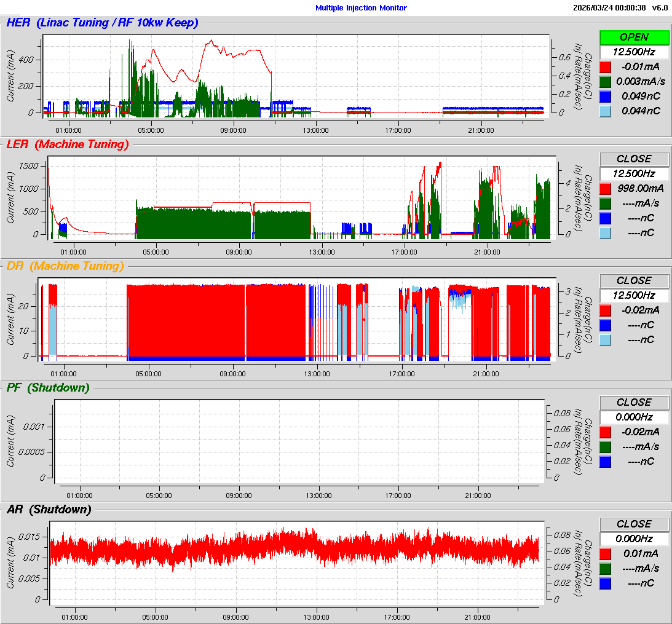Screen dimensions: 672x624
Task: Click the 13:00:00 marker on AR chart axis
Action: (x=317, y=617)
